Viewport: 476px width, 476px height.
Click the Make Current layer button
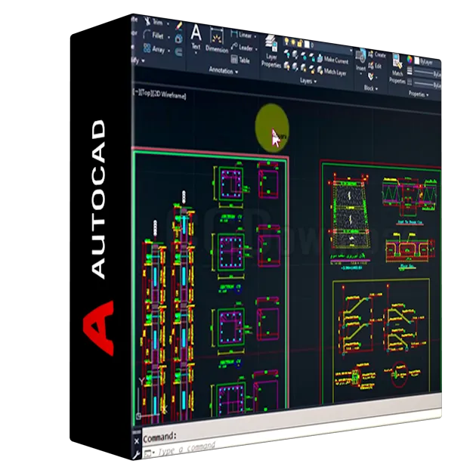click(x=332, y=60)
